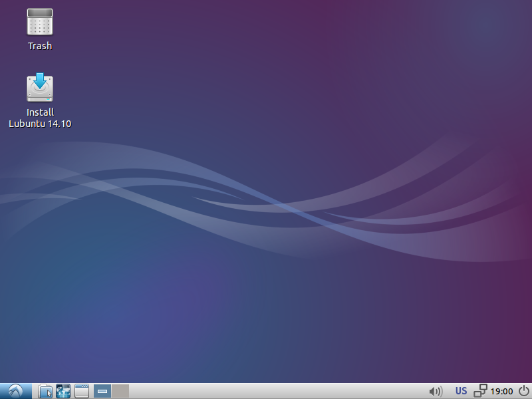Open the web browser launcher icon
The height and width of the screenshot is (399, 532).
(63, 391)
